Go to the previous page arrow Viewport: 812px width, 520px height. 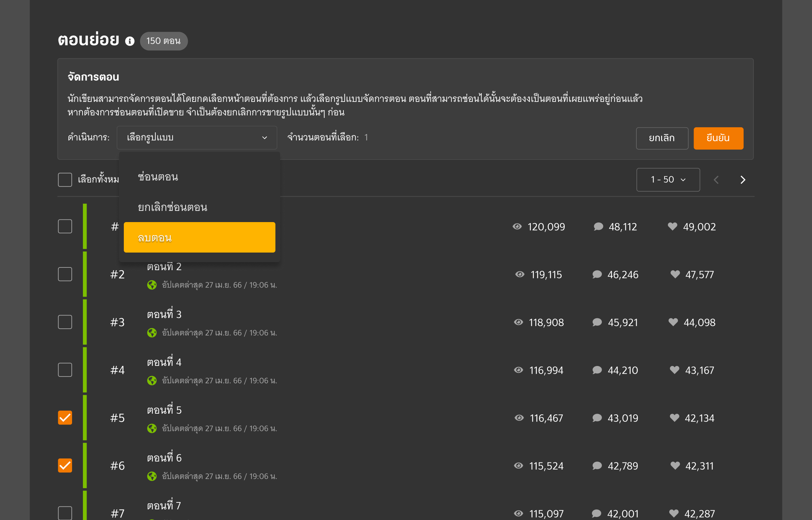[x=716, y=180]
